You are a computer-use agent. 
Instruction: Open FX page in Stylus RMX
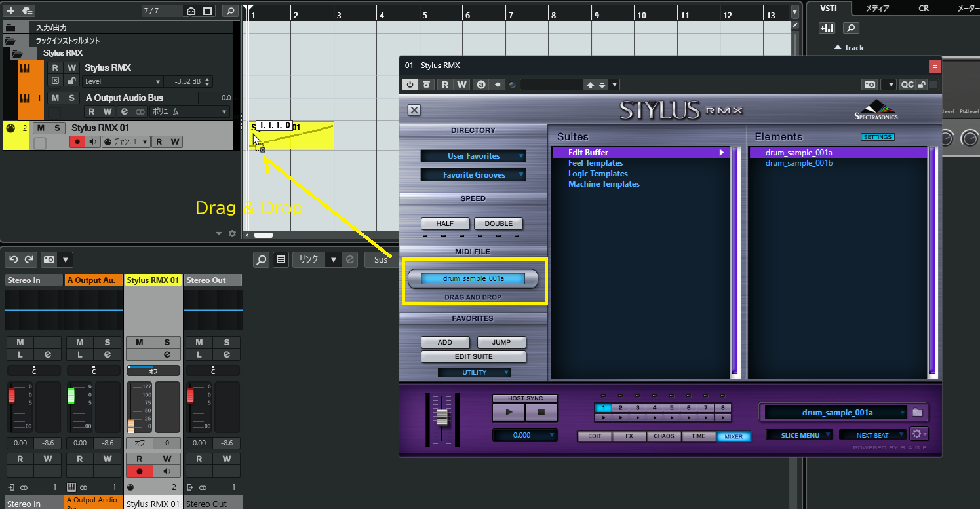(629, 436)
